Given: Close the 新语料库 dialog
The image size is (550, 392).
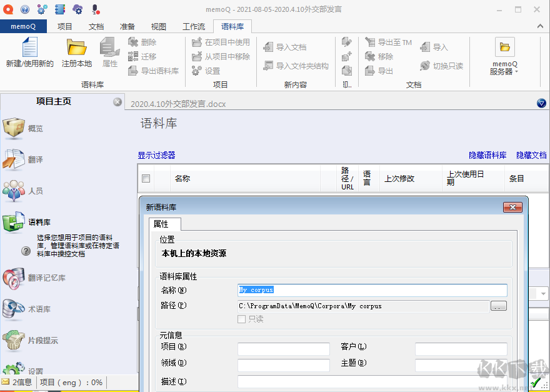Looking at the screenshot, I should point(512,207).
